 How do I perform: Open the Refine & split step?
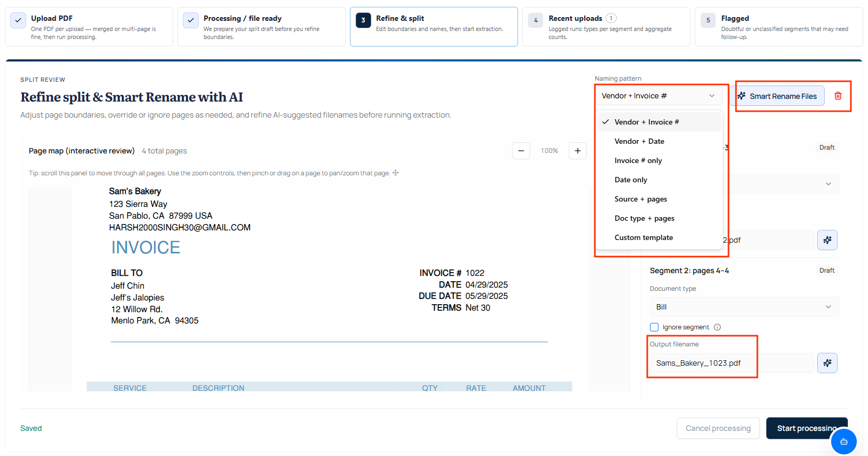tap(433, 27)
